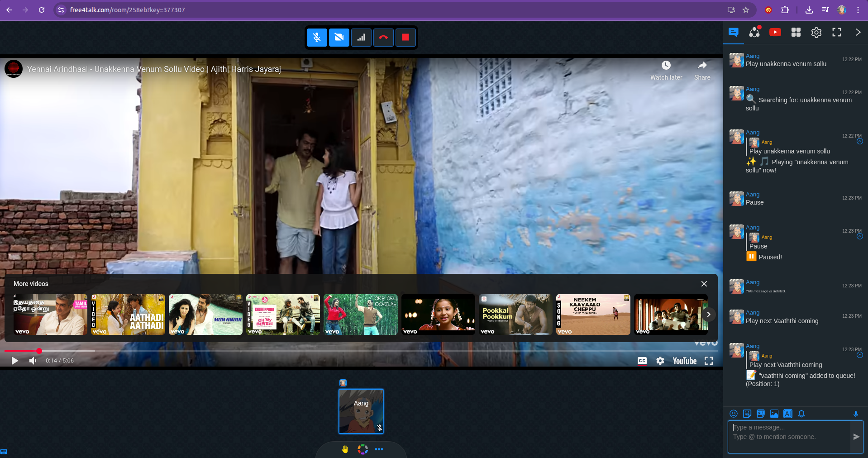Open Aang's avatar on the Pause message
The image size is (868, 458).
[736, 199]
